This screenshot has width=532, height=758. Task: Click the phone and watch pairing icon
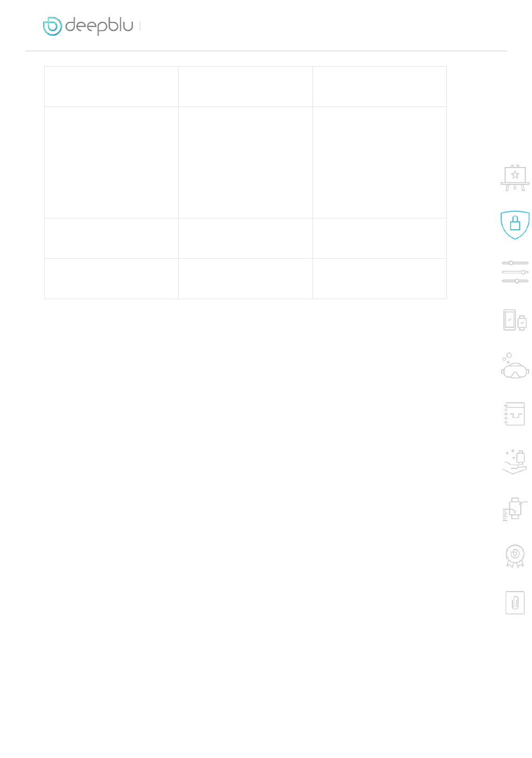[x=515, y=320]
